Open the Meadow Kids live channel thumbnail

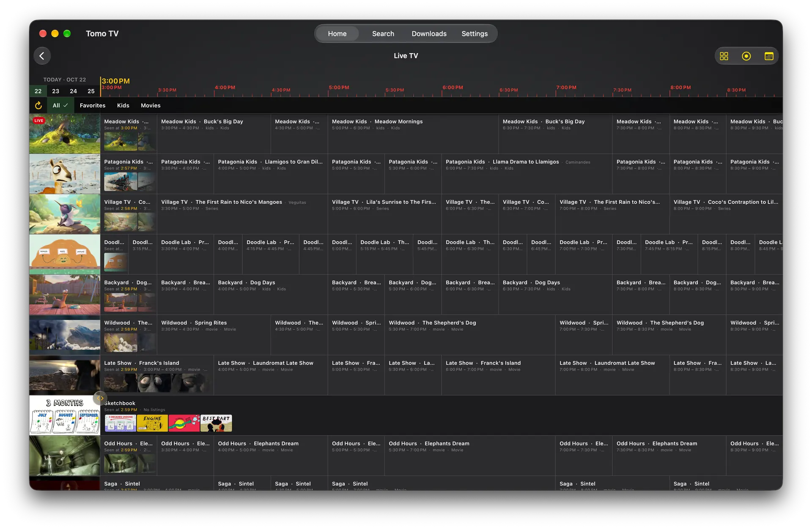65,134
